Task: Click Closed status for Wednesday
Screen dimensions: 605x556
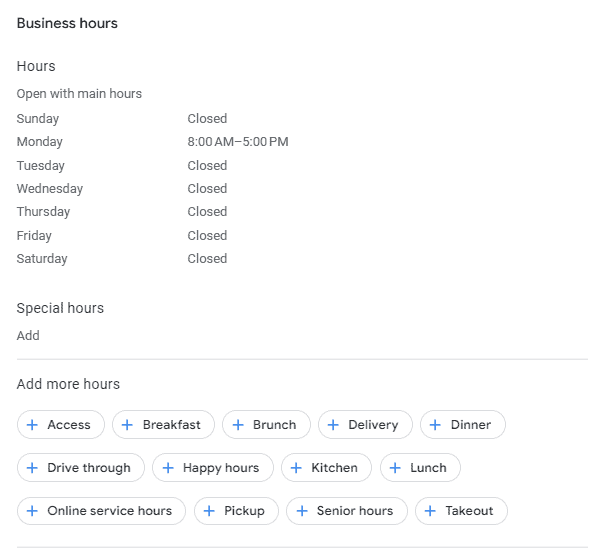Action: coord(207,189)
